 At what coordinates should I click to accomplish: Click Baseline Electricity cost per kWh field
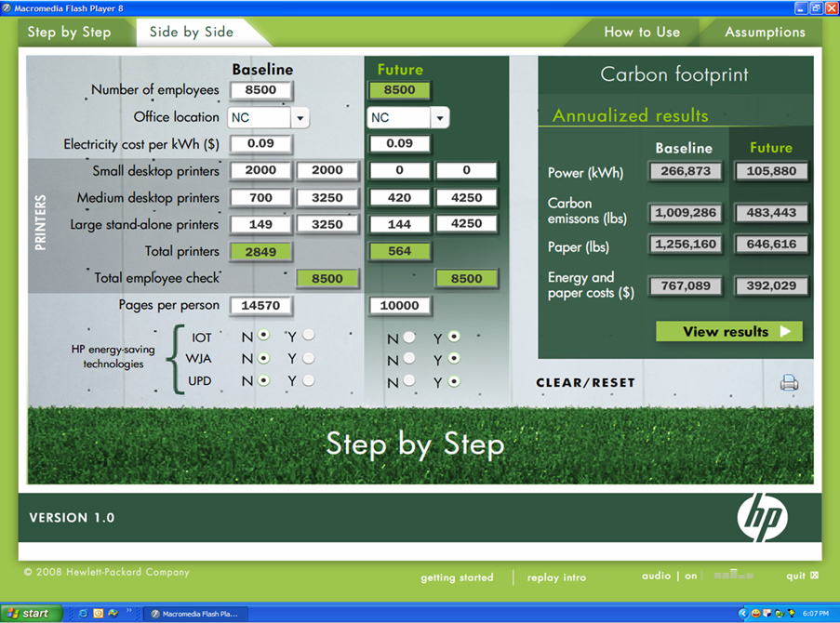pos(260,143)
